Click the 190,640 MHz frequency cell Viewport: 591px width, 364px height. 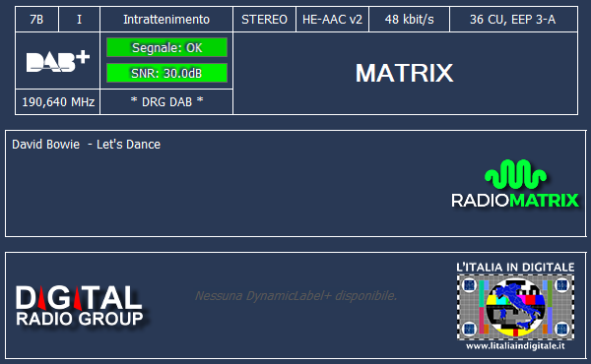coord(58,101)
